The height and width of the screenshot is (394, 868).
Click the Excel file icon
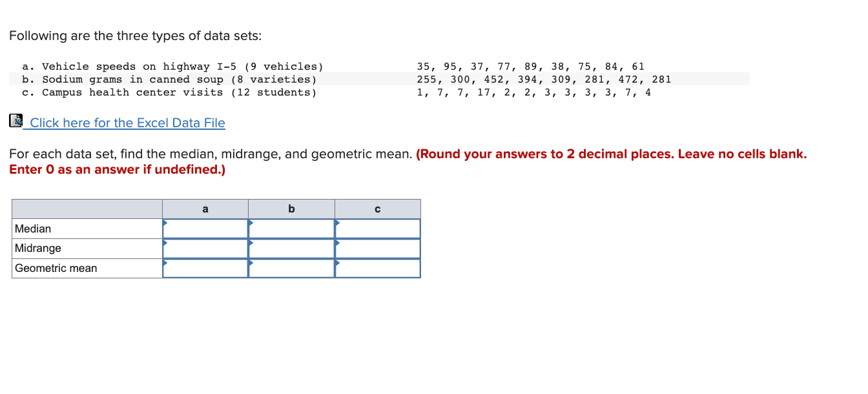tap(15, 121)
